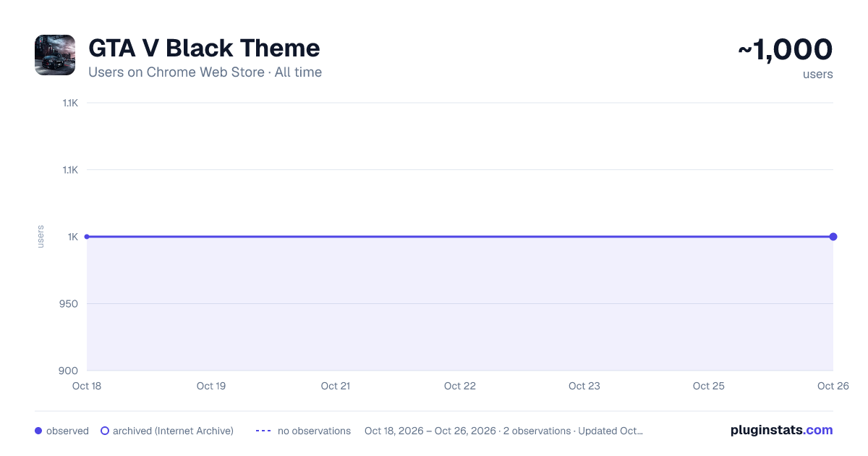Click the Oct 18 x-axis label
Viewport: 868px width, 456px height.
87,386
